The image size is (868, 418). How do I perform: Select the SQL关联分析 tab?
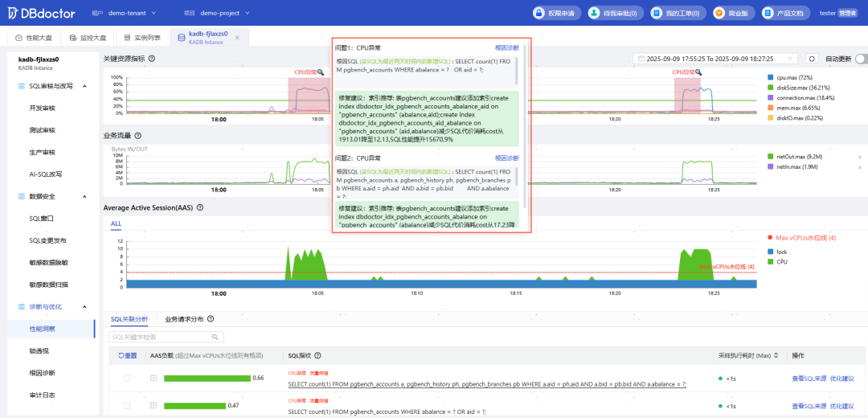click(x=129, y=319)
